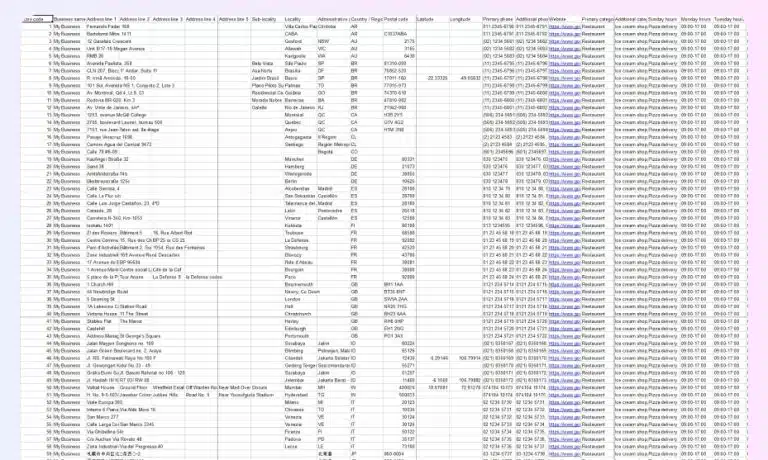The width and height of the screenshot is (768, 460).
Task: Click sub-locality cell 'Asa Norte'
Action: click(262, 71)
